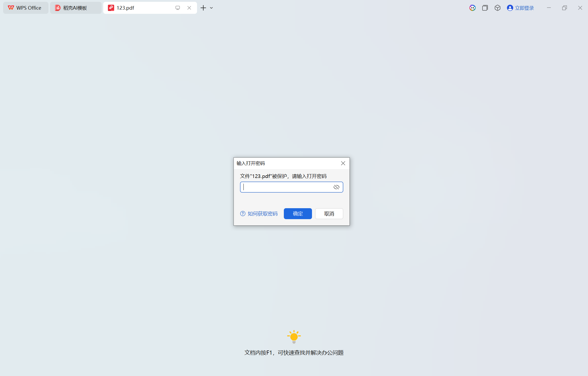Open the colorful WPS AI assistant icon

[472, 8]
